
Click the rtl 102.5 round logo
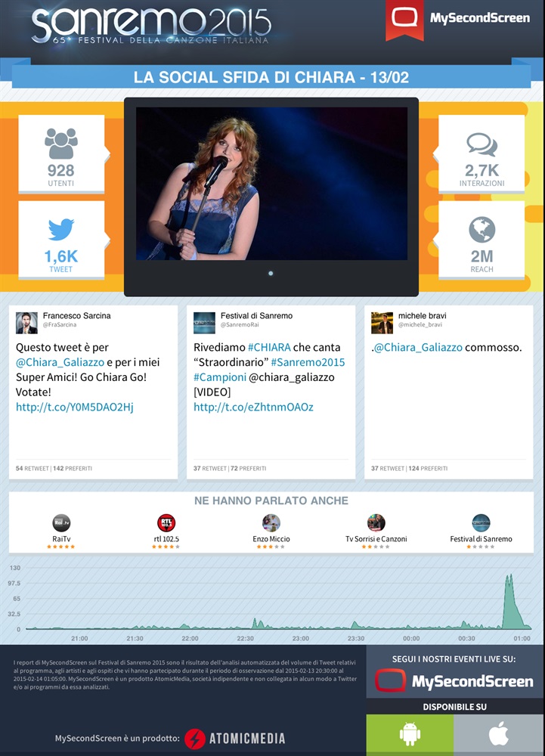tap(166, 522)
